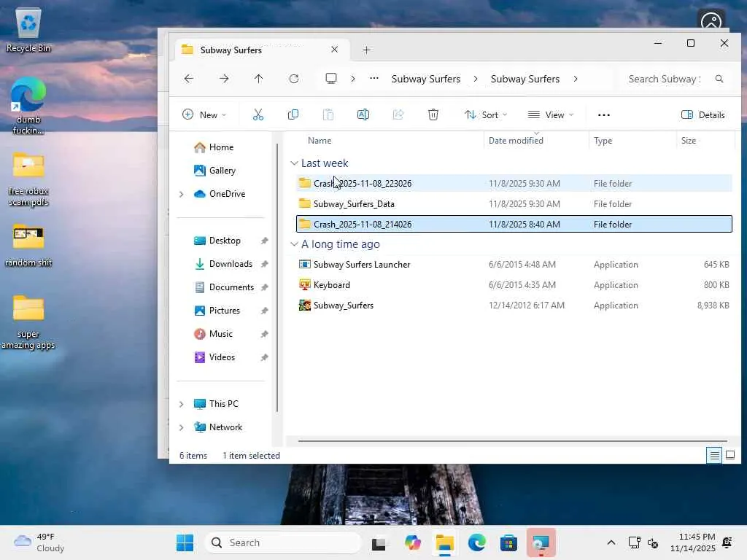Expand the This PC tree node
This screenshot has width=747, height=560.
coord(182,404)
